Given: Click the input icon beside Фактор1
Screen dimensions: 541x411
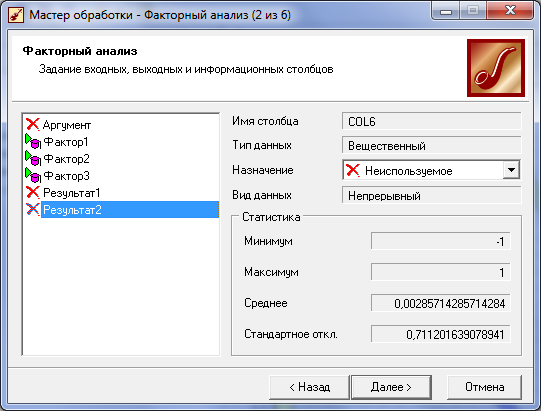Looking at the screenshot, I should (x=33, y=141).
